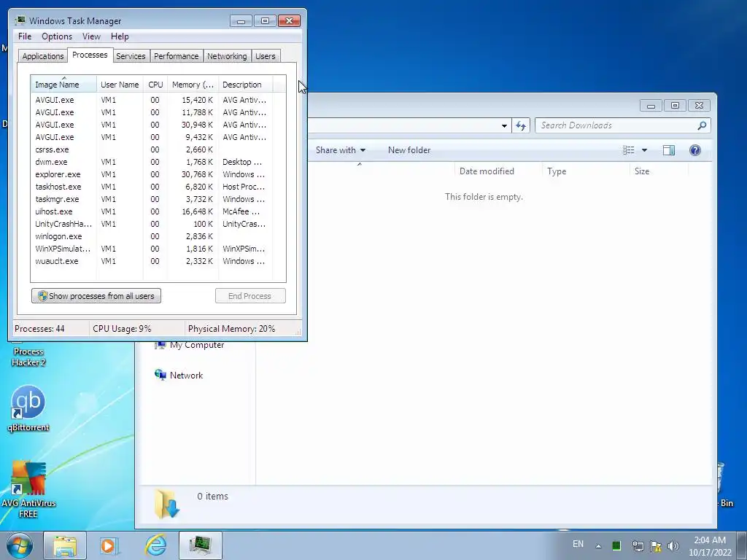The height and width of the screenshot is (560, 747).
Task: Click the network tray icon
Action: pyautogui.click(x=638, y=545)
